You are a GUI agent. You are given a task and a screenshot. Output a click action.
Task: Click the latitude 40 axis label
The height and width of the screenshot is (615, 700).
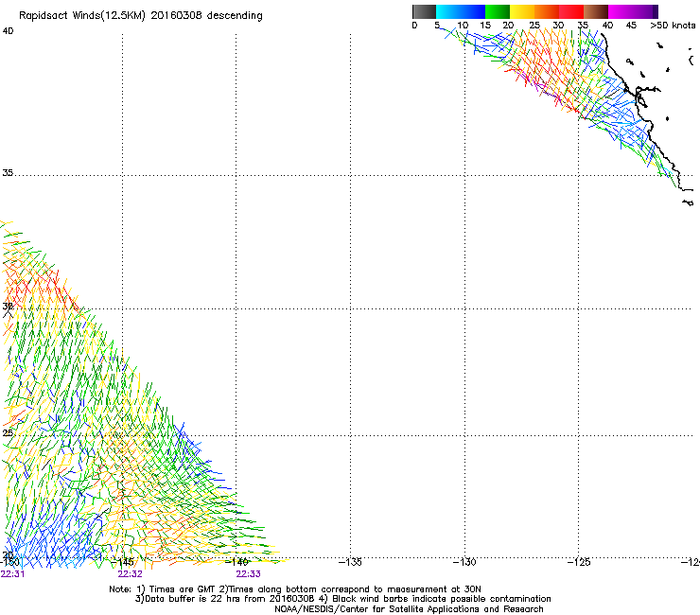(x=8, y=31)
